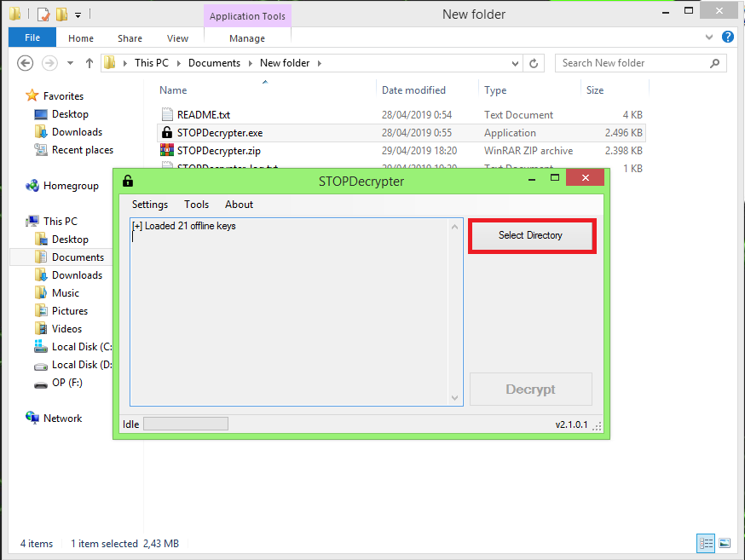
Task: Open Desktop under Favorites
Action: [x=70, y=114]
